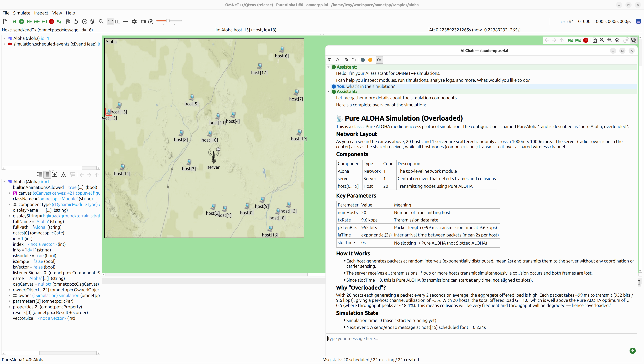Open the Simulate menu

[x=22, y=13]
